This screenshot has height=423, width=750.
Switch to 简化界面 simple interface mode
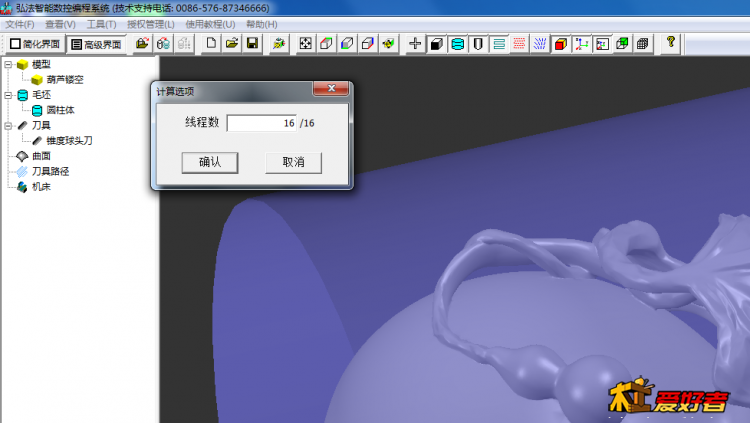point(35,44)
